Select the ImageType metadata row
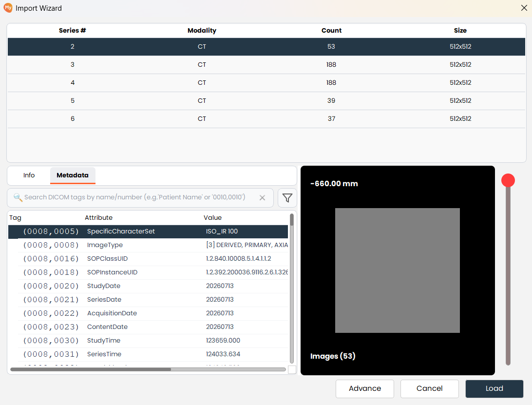 [x=148, y=245]
